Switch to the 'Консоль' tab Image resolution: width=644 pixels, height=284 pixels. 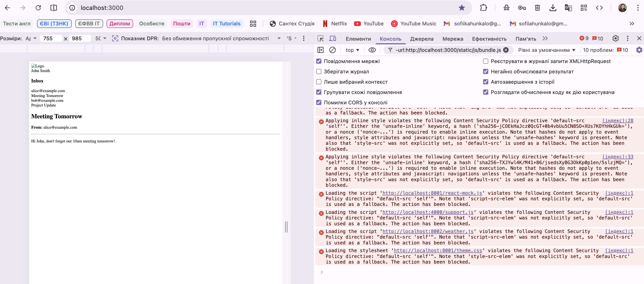pos(390,39)
